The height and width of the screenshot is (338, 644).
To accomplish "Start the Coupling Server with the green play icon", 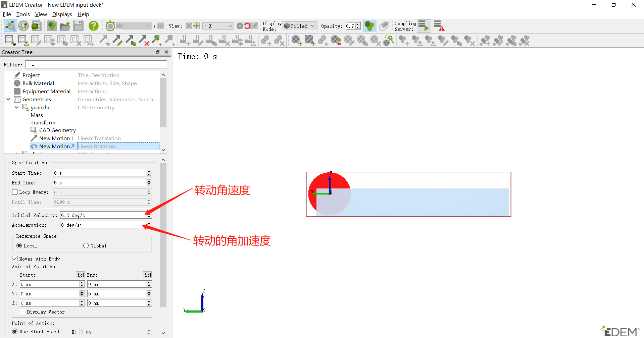I will [x=424, y=25].
